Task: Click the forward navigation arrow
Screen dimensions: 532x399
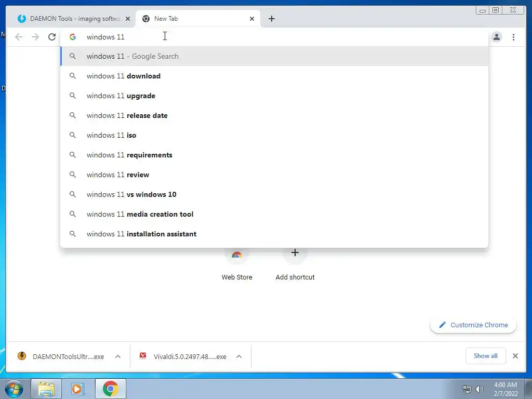Action: click(x=35, y=37)
